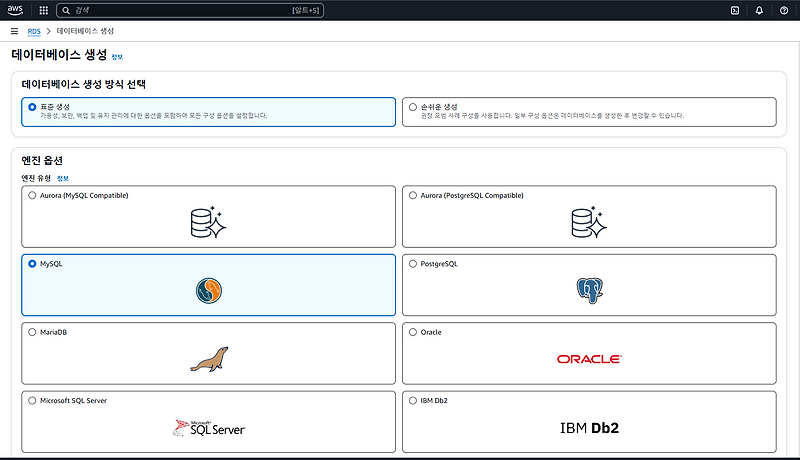Viewport: 800px width, 460px height.
Task: Click the IBM Db2 logo
Action: pyautogui.click(x=589, y=428)
